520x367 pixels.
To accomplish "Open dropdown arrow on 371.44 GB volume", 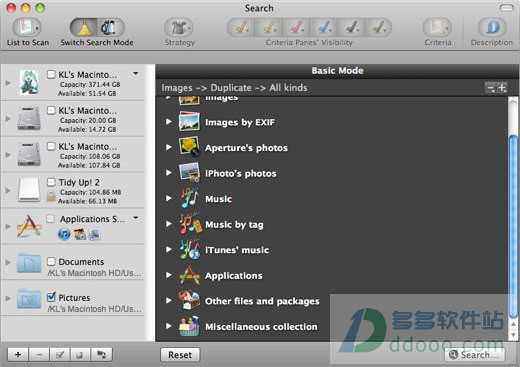I will click(x=136, y=73).
